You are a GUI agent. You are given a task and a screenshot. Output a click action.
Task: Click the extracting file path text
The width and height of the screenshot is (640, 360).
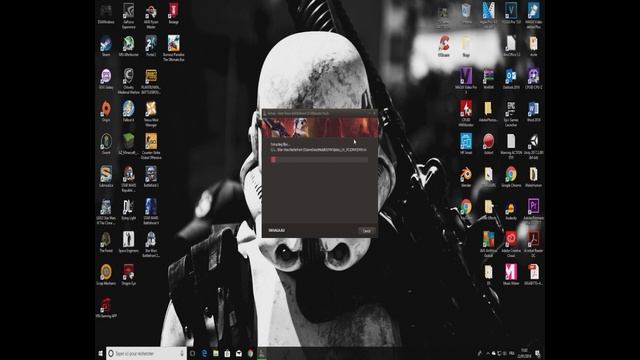pos(319,150)
